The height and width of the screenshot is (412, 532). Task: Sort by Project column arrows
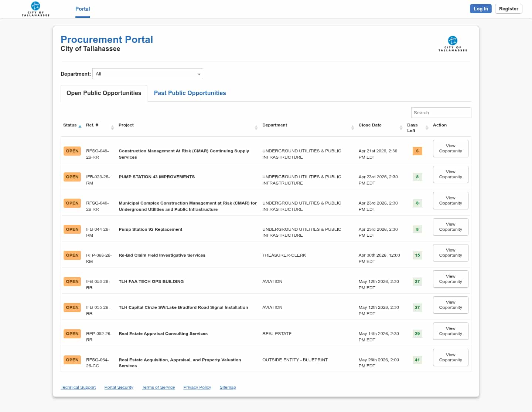[x=256, y=128]
